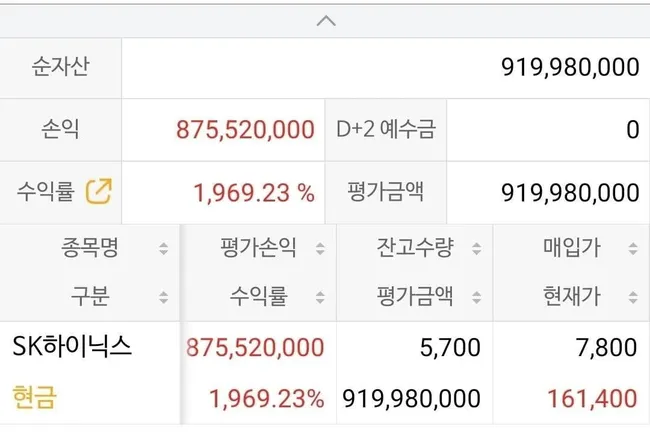Click the 순자산 label cell
The image size is (650, 433).
60,68
